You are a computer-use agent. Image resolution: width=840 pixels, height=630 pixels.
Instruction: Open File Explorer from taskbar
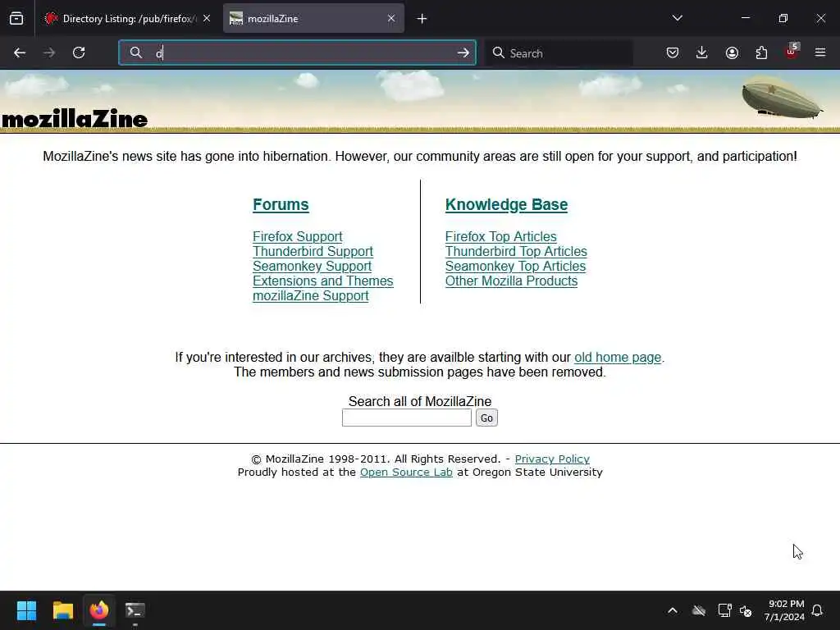(x=62, y=610)
